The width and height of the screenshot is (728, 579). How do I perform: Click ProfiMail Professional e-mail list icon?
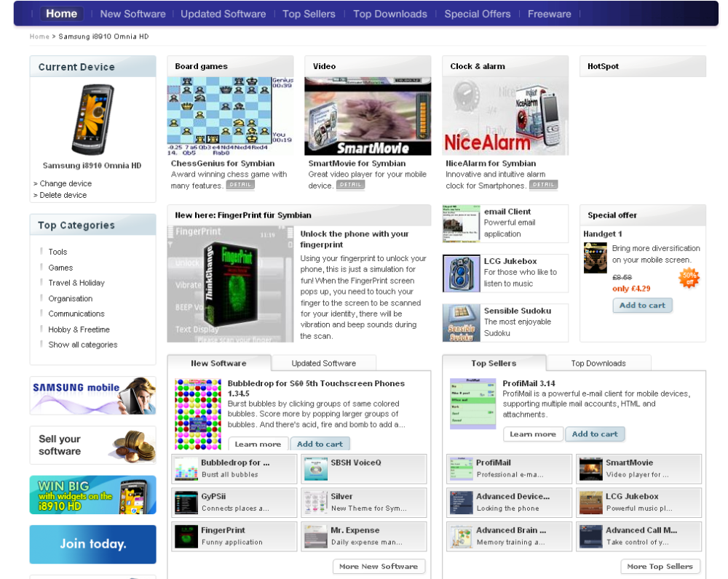pos(462,469)
